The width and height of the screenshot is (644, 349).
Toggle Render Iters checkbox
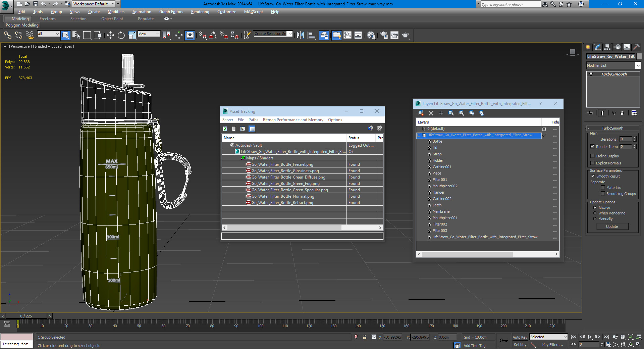[x=592, y=146]
